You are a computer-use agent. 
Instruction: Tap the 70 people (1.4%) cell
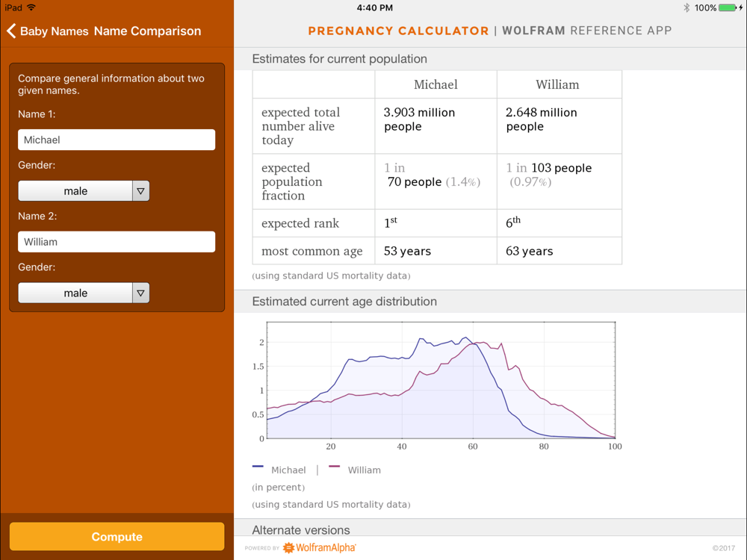click(436, 181)
